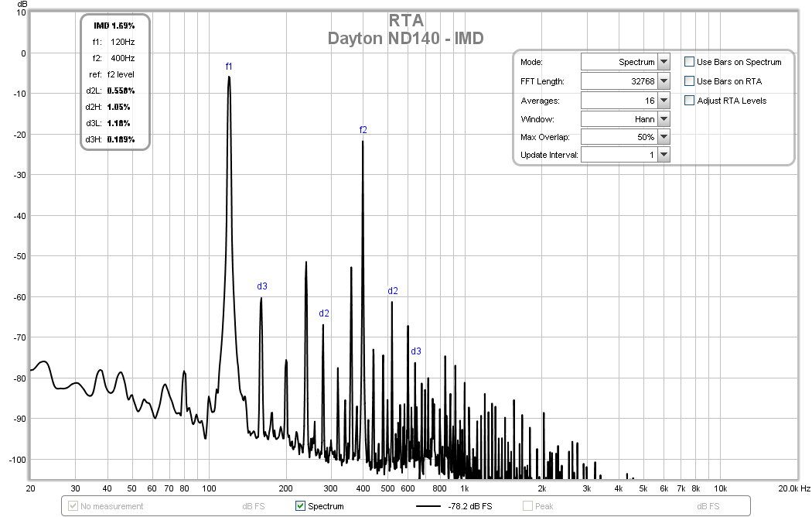Click the Averages field showing 16
Image resolution: width=812 pixels, height=517 pixels.
pyautogui.click(x=619, y=101)
